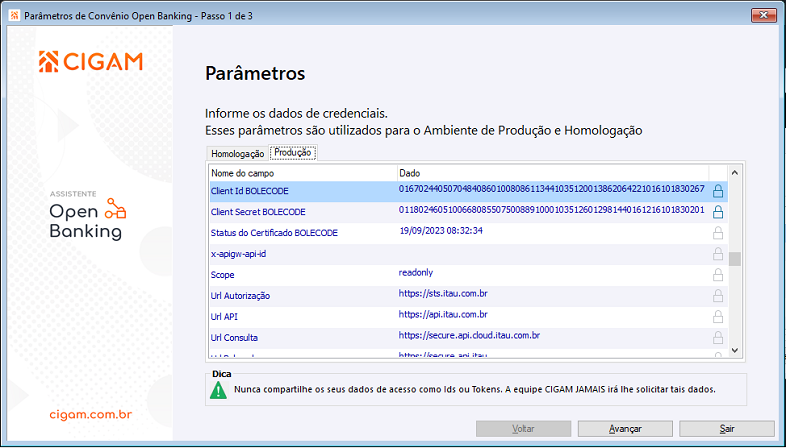The width and height of the screenshot is (786, 448).
Task: Click the 'readonly' Scope value
Action: click(x=416, y=273)
